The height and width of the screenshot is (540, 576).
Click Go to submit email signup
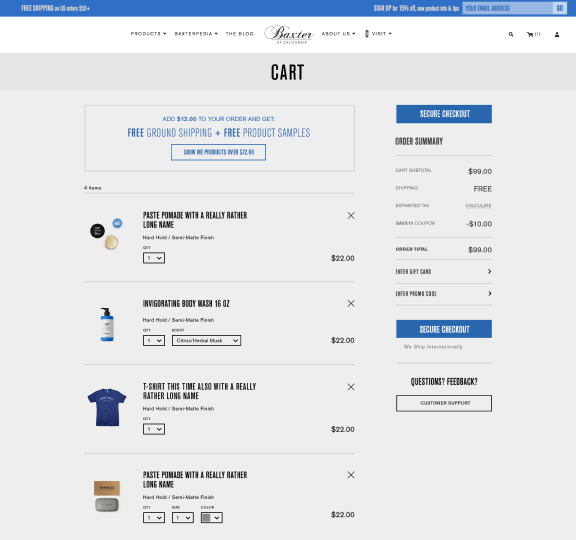(559, 8)
